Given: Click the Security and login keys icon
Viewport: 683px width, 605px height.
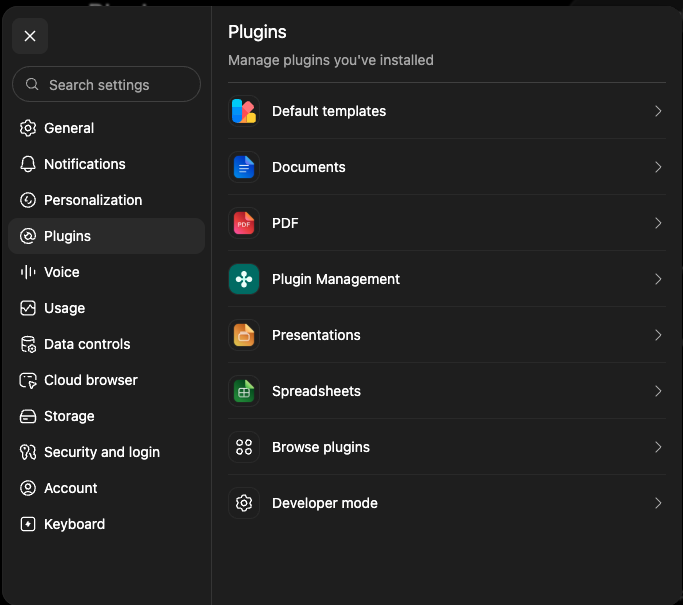Looking at the screenshot, I should pyautogui.click(x=28, y=452).
